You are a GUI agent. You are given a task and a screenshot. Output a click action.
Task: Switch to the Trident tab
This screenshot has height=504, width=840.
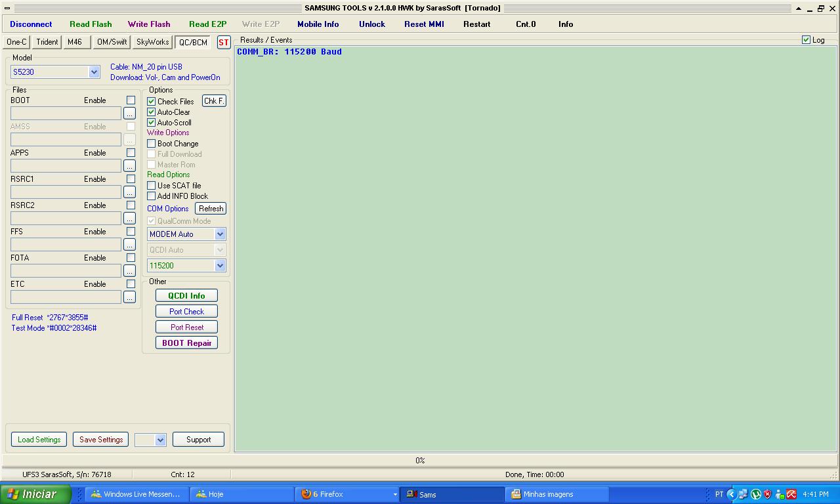pos(47,42)
